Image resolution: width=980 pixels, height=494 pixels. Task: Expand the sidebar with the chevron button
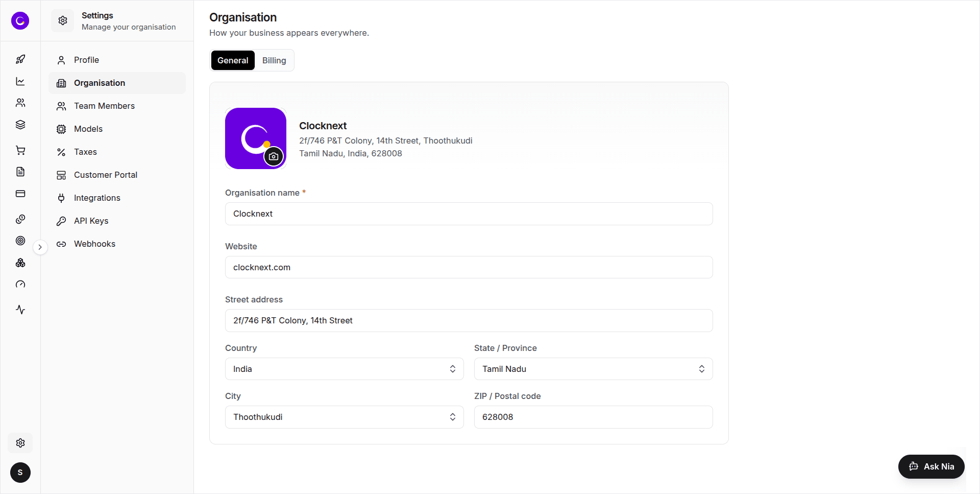click(40, 247)
